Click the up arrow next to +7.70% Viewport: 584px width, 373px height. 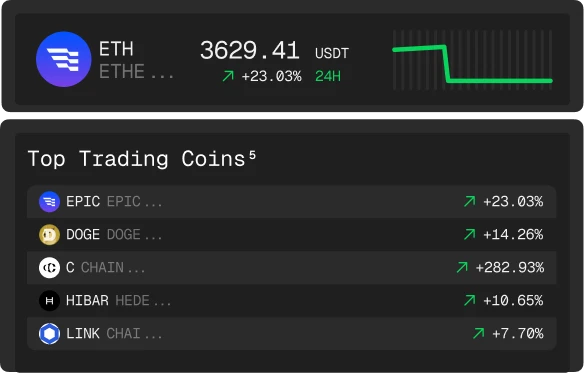[479, 333]
